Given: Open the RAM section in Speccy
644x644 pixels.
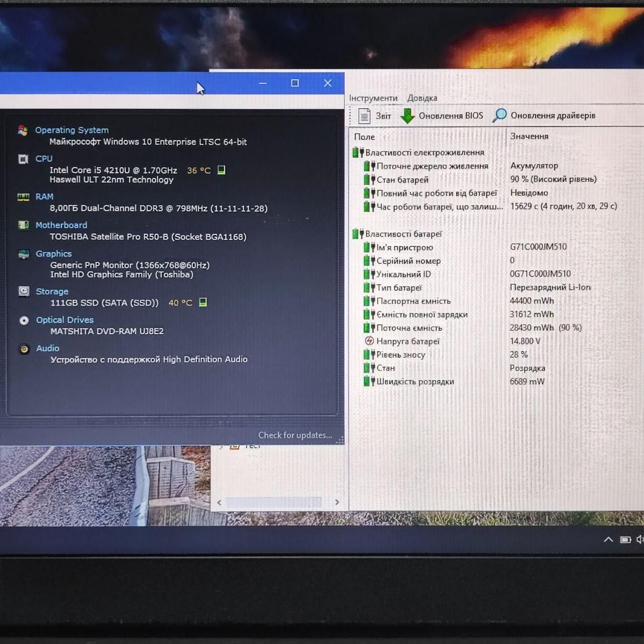Looking at the screenshot, I should click(44, 196).
